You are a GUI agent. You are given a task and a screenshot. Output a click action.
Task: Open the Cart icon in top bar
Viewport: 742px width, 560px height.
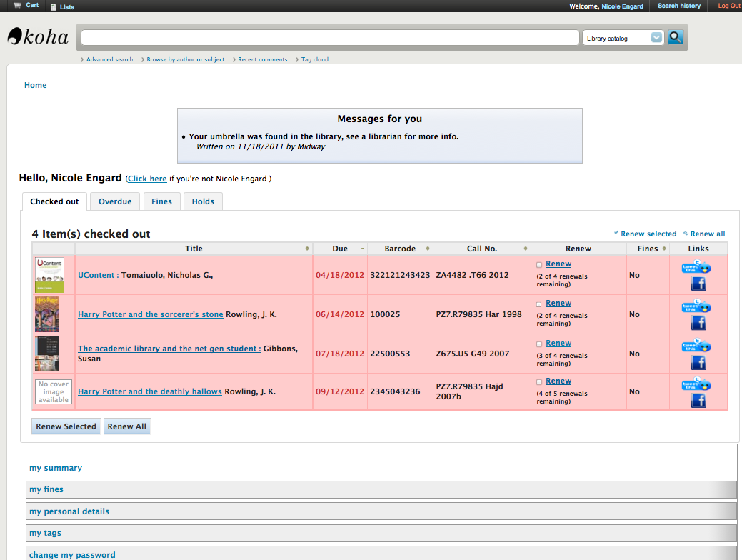(18, 6)
